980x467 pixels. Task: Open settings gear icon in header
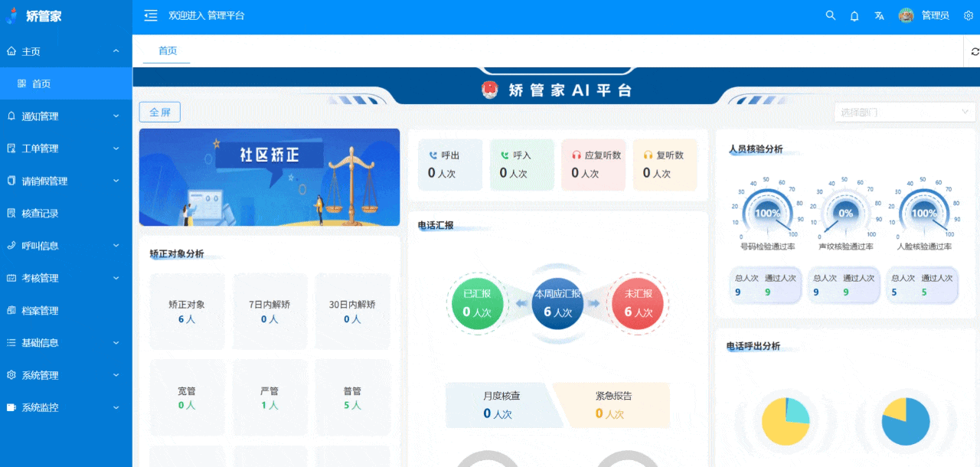click(x=969, y=15)
